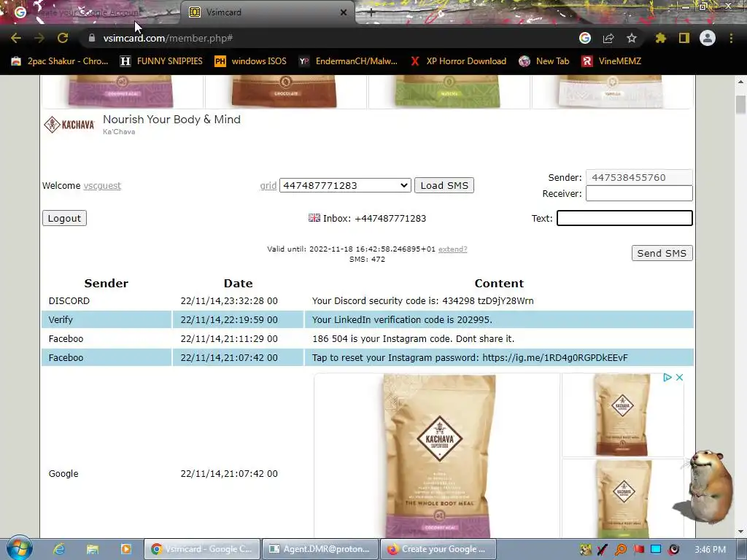Bookmark this page with star icon
This screenshot has height=560, width=747.
tap(632, 38)
